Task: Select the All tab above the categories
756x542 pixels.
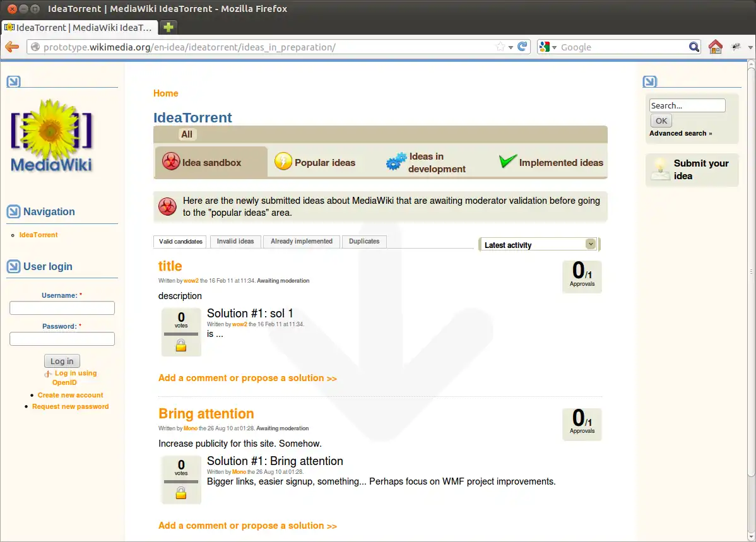Action: (187, 134)
